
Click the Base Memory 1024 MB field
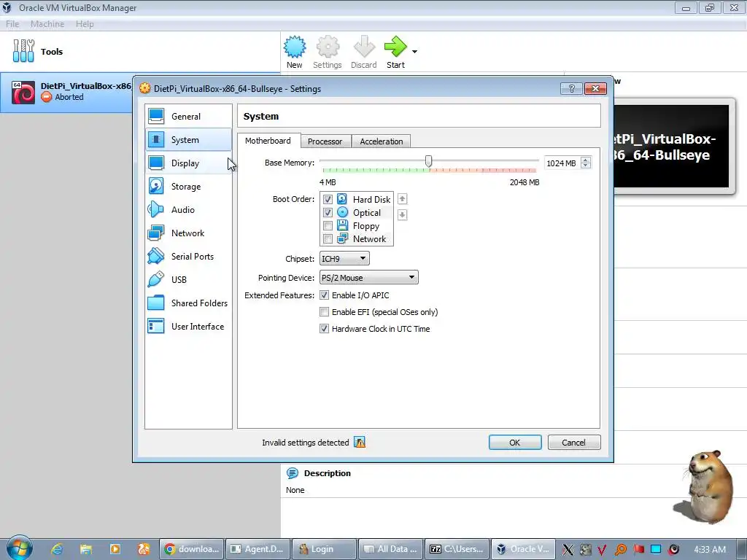(562, 163)
